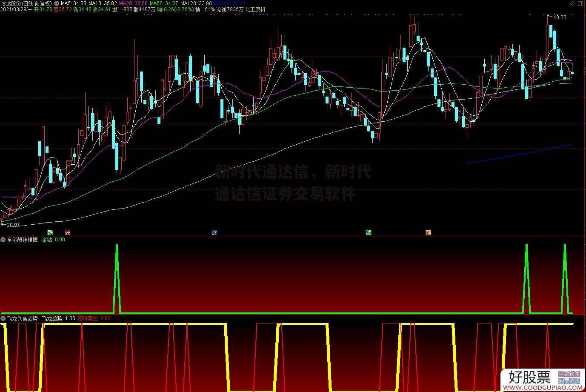The image size is (586, 392).
Task: Select the MA20: 35.56 value
Action: coord(133,3)
